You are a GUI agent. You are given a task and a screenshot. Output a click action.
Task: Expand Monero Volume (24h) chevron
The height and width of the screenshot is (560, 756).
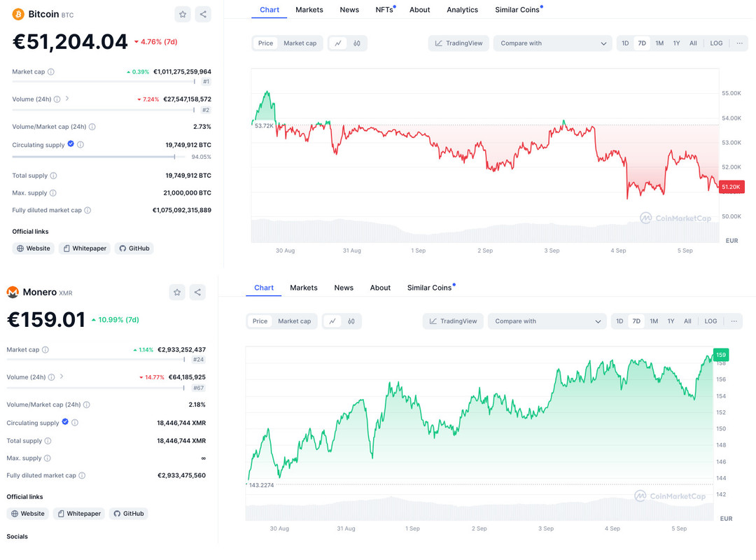pyautogui.click(x=62, y=376)
